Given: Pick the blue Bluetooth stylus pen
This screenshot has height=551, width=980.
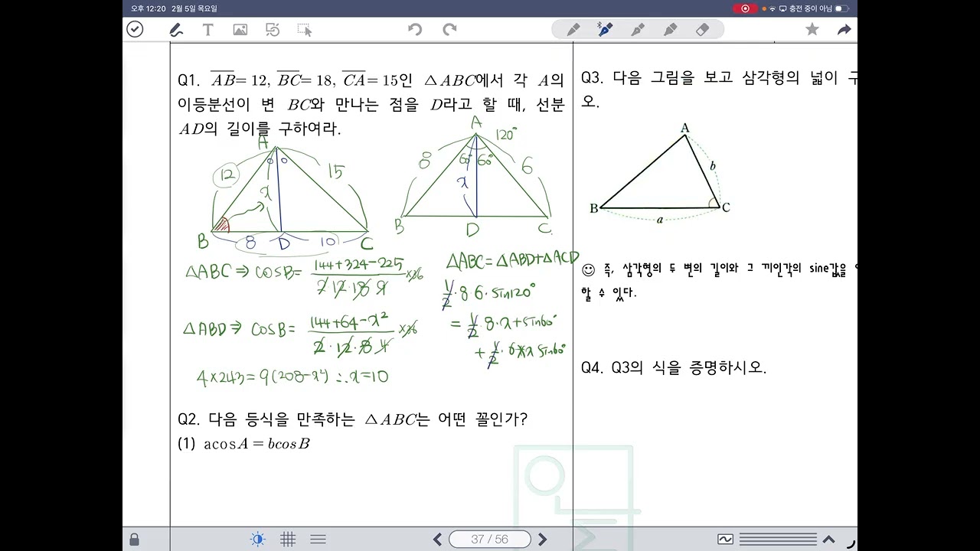Looking at the screenshot, I should pos(605,30).
